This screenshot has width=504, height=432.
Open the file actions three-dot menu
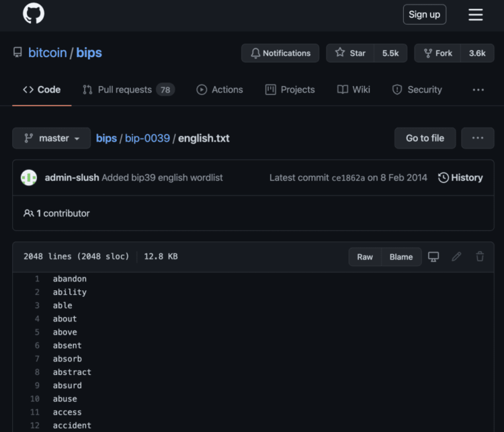click(478, 138)
